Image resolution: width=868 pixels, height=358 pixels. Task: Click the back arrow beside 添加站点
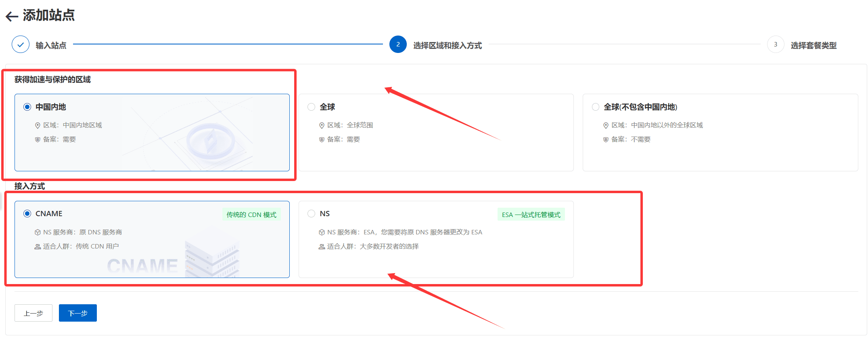coord(12,16)
